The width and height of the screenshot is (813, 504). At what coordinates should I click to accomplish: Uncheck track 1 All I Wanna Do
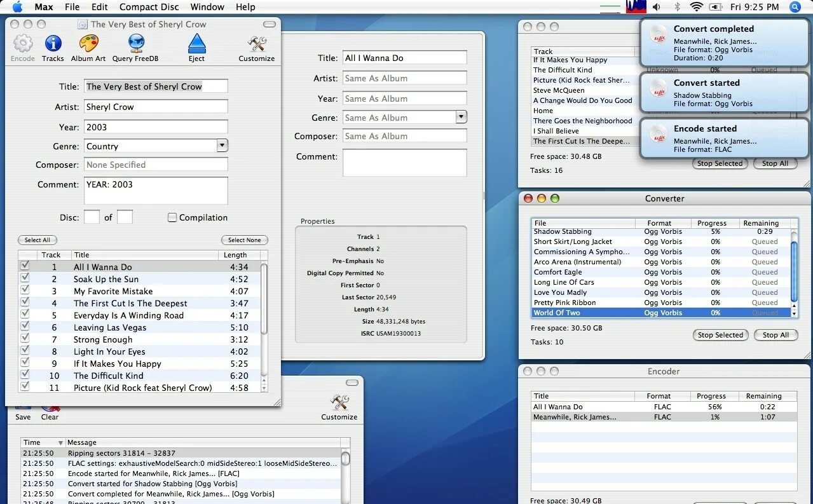(25, 266)
